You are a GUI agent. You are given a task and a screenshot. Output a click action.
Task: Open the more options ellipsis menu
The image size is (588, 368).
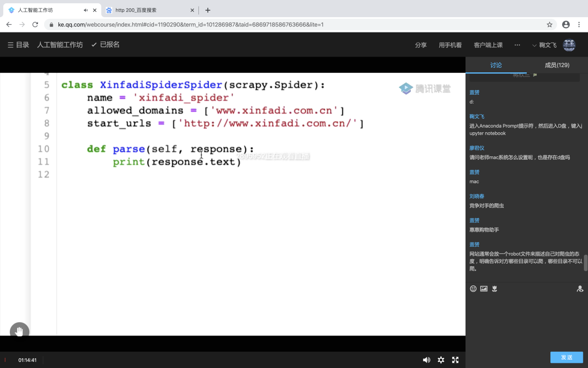[x=517, y=45]
